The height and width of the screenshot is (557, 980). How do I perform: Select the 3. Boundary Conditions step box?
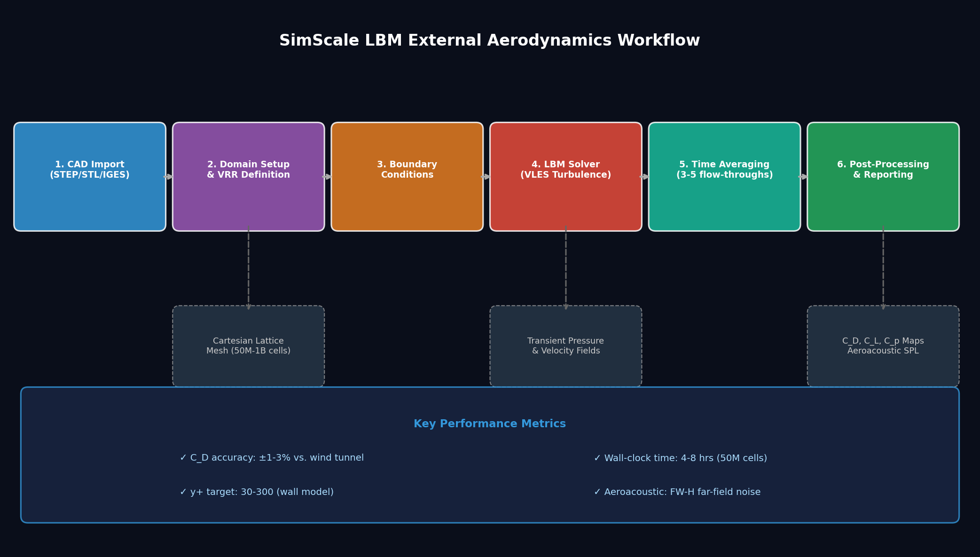point(407,177)
